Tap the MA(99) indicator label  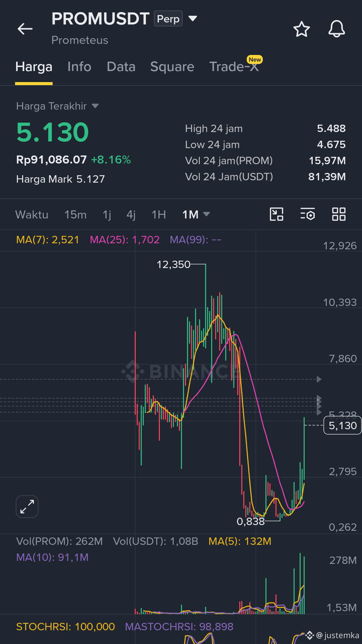click(195, 240)
